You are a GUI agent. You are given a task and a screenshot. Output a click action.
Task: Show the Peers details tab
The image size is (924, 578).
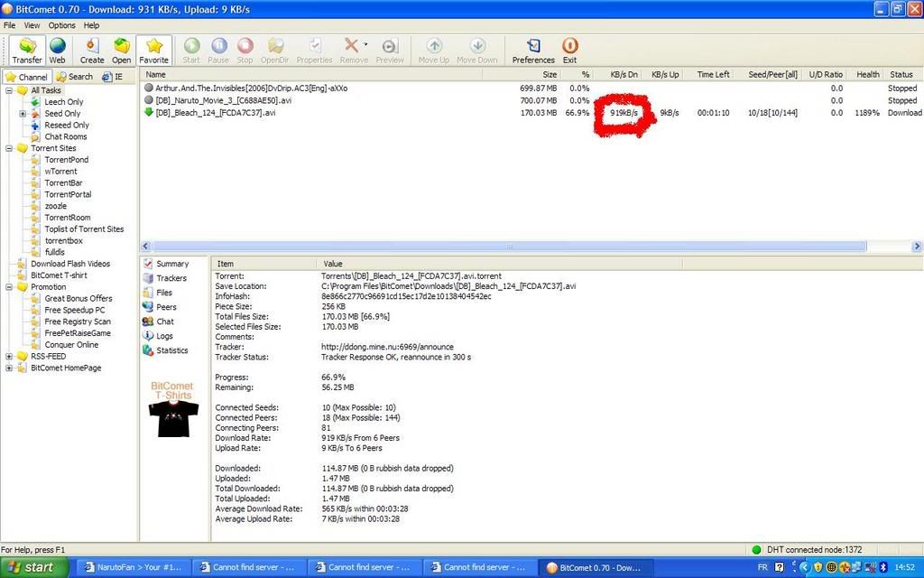coord(159,307)
